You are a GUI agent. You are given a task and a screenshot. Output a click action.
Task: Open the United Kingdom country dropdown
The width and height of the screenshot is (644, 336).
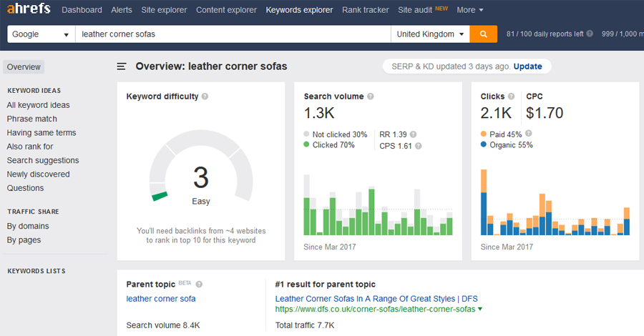coord(430,34)
